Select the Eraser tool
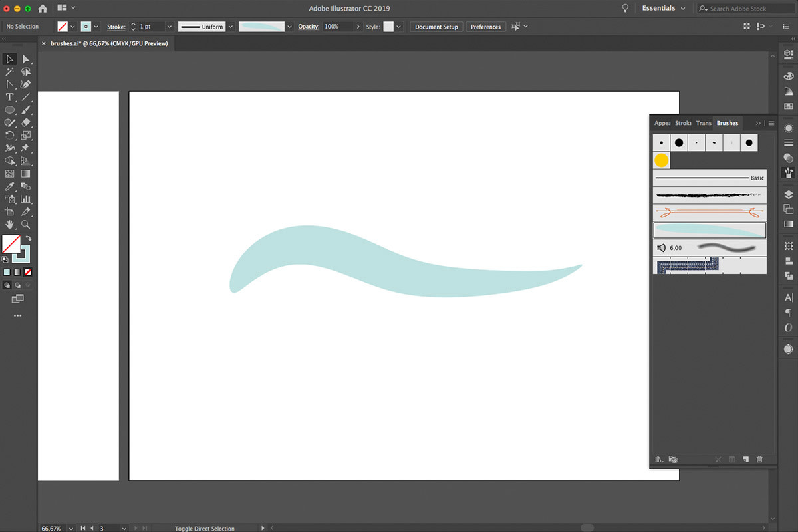The image size is (798, 532). pos(26,122)
